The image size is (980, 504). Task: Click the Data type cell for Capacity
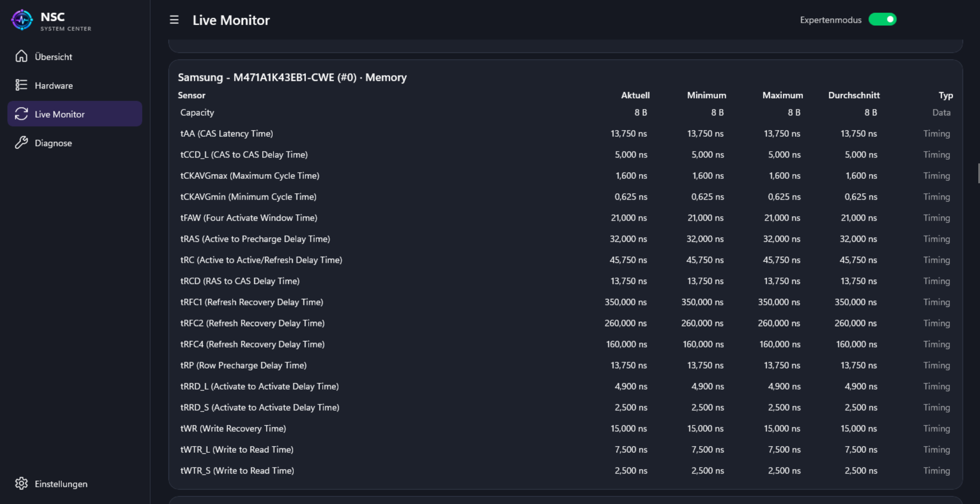941,112
